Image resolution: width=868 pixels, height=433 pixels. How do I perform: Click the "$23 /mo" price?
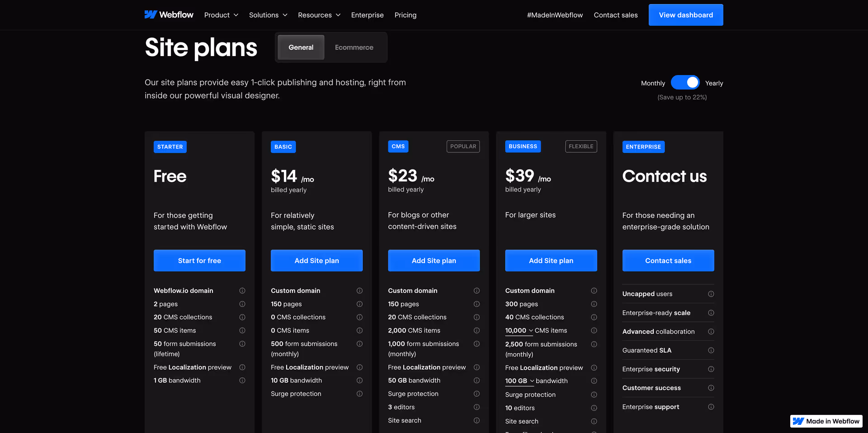point(411,176)
